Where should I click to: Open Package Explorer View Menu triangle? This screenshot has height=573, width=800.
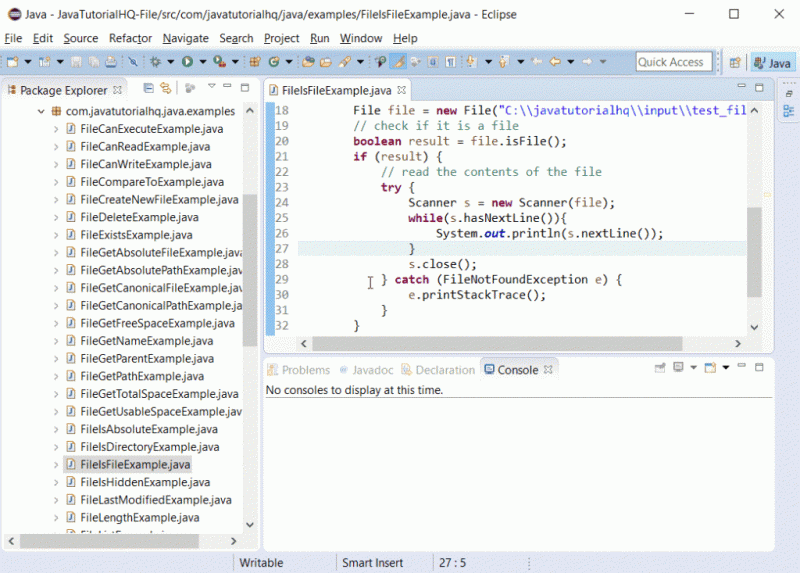click(212, 86)
